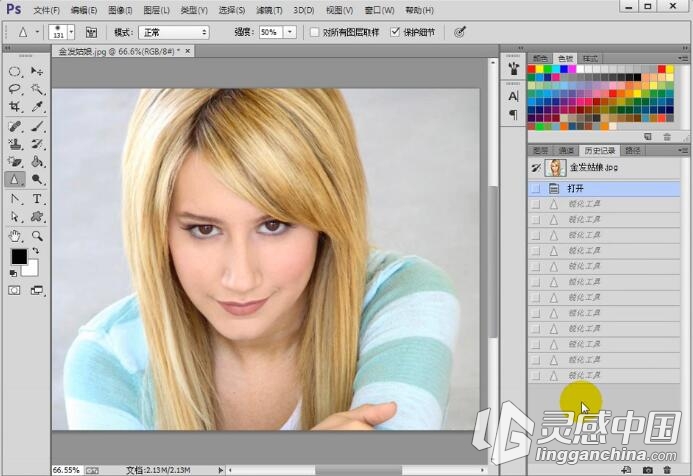Open the 强度 slider dropdown arrow

point(289,32)
